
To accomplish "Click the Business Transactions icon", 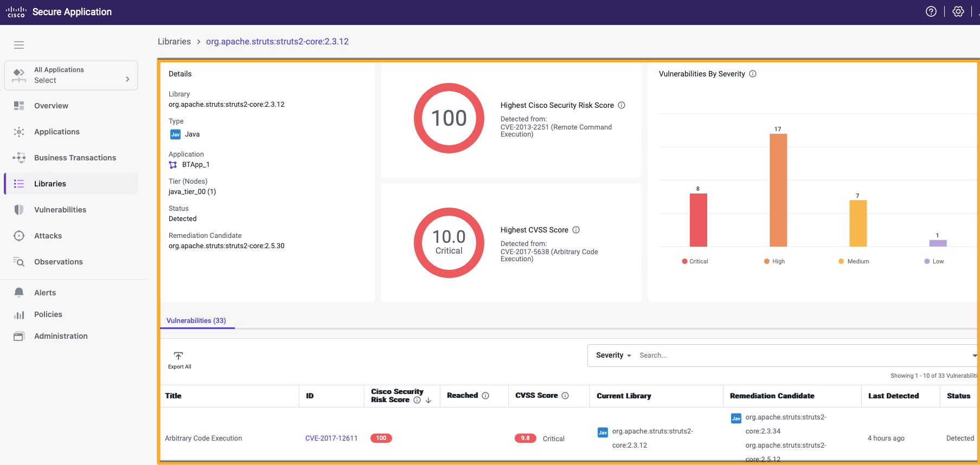I will tap(19, 158).
